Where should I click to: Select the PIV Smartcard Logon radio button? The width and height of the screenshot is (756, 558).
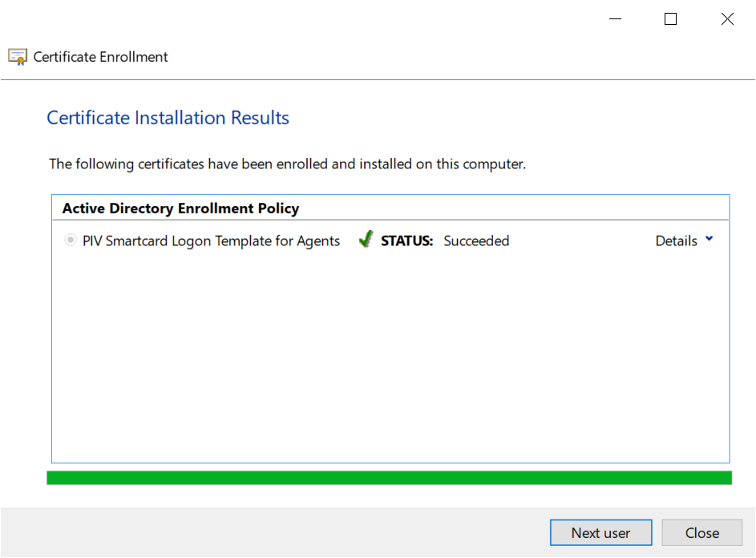71,241
